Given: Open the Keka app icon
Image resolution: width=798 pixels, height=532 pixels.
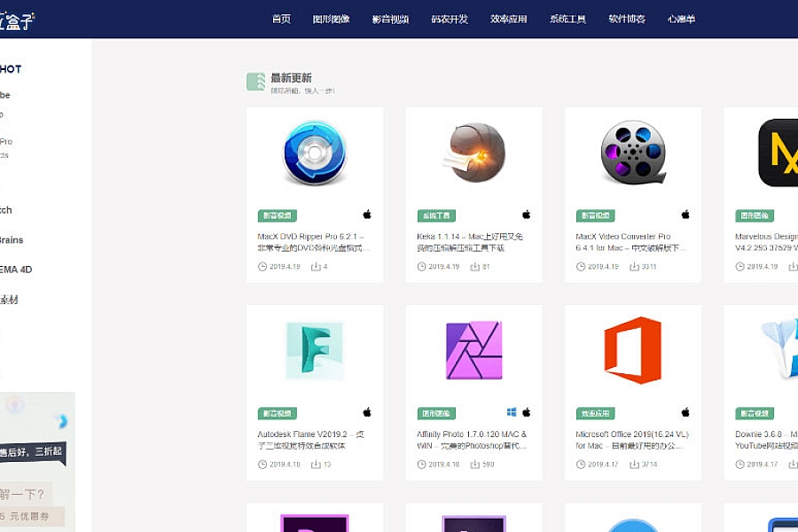Looking at the screenshot, I should (x=475, y=153).
